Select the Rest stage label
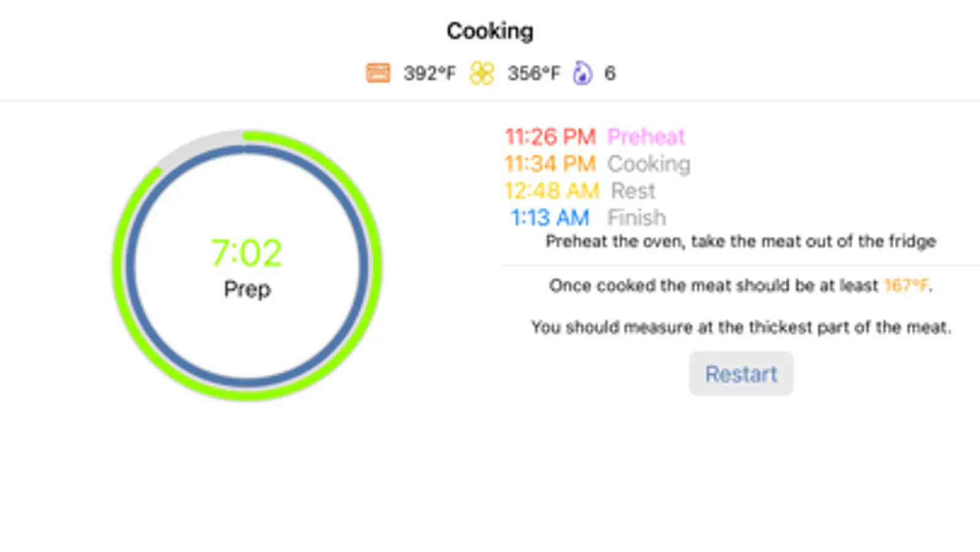 [632, 191]
